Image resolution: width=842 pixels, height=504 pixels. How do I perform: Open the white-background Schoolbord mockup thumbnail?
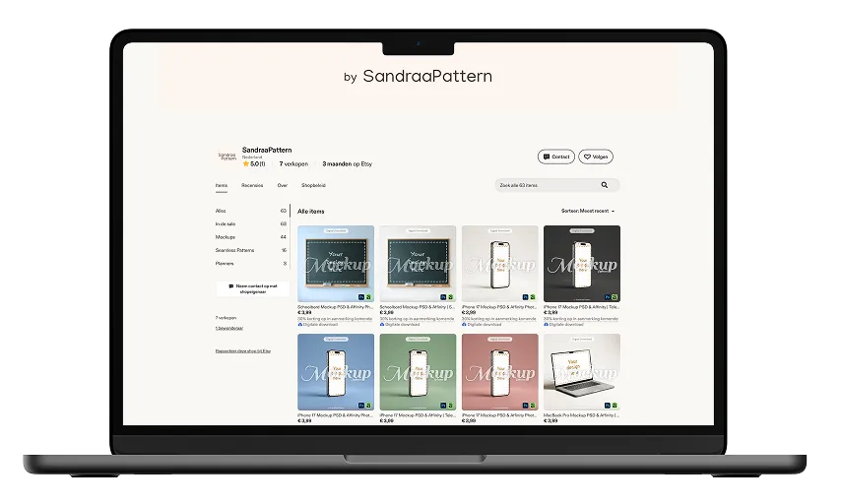click(418, 264)
